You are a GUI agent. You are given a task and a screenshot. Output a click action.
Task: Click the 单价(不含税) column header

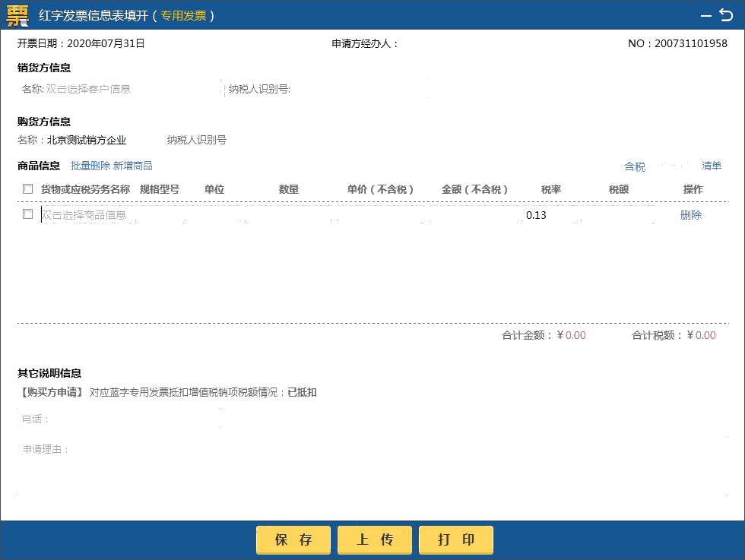pos(379,189)
